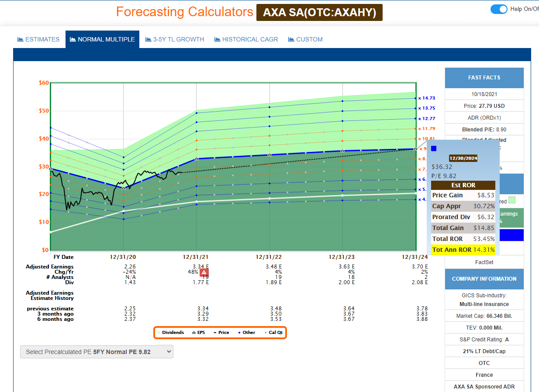Click the 12/31/20 fiscal year date

click(123, 257)
